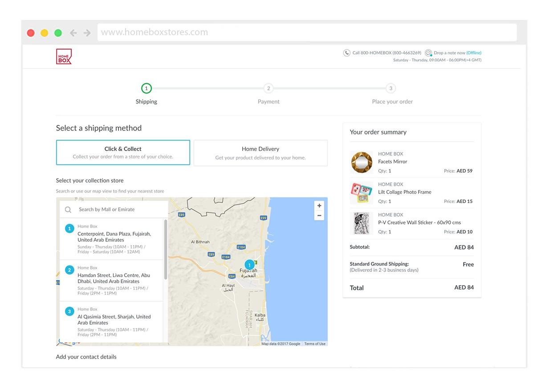This screenshot has width=545, height=392.
Task: Click the Price AED 15 value
Action: [464, 201]
